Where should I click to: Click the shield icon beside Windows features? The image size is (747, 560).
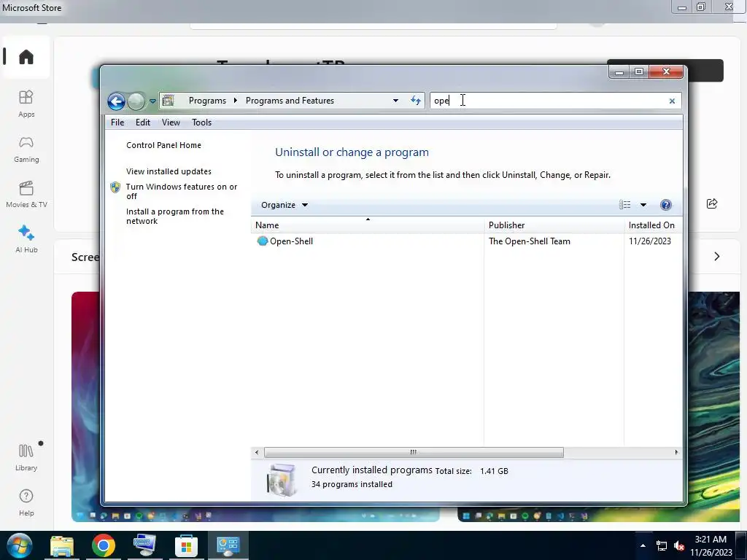(x=115, y=187)
